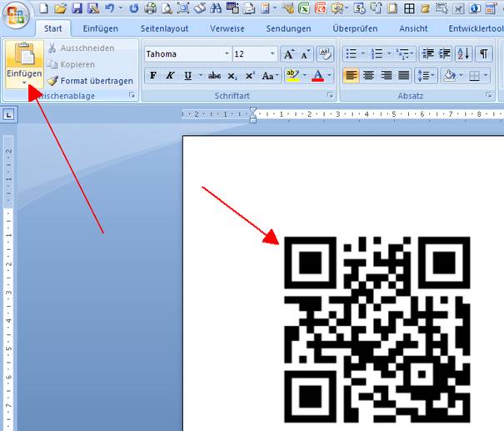The height and width of the screenshot is (431, 504).
Task: Click the Kopieren text button
Action: 77,65
